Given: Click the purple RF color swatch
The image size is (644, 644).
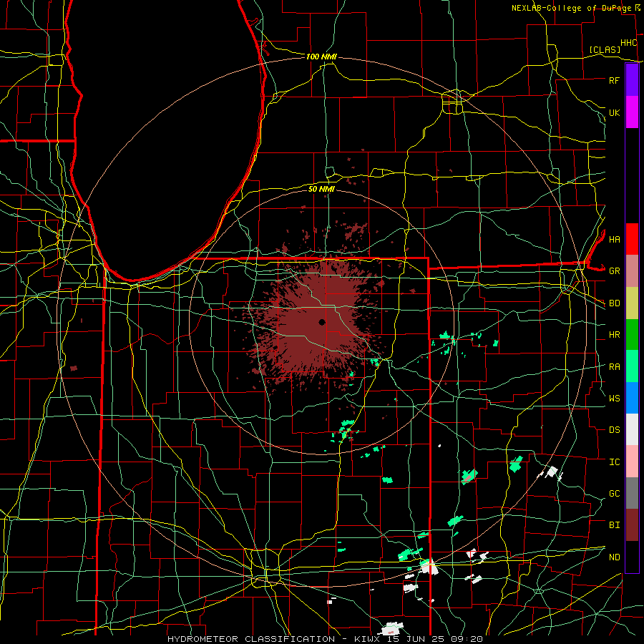Looking at the screenshot, I should 632,80.
